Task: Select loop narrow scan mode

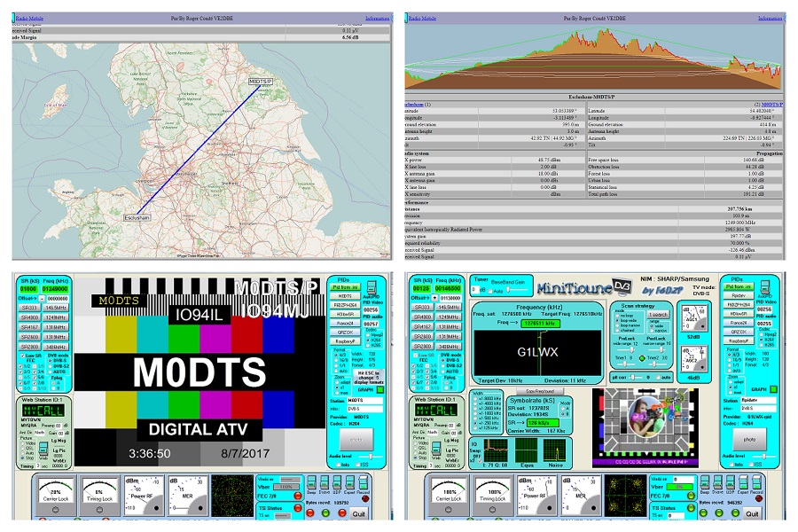Action: coord(617,325)
